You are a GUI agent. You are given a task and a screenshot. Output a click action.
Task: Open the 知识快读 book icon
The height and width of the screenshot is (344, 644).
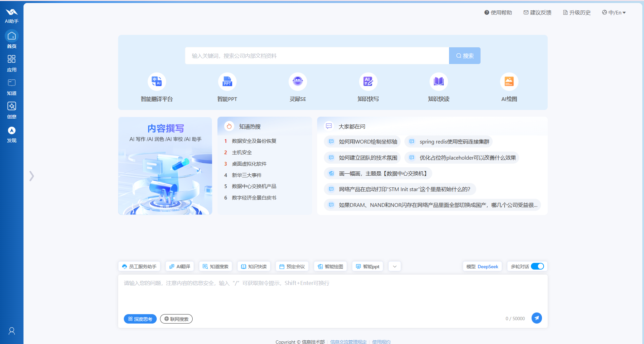point(439,81)
